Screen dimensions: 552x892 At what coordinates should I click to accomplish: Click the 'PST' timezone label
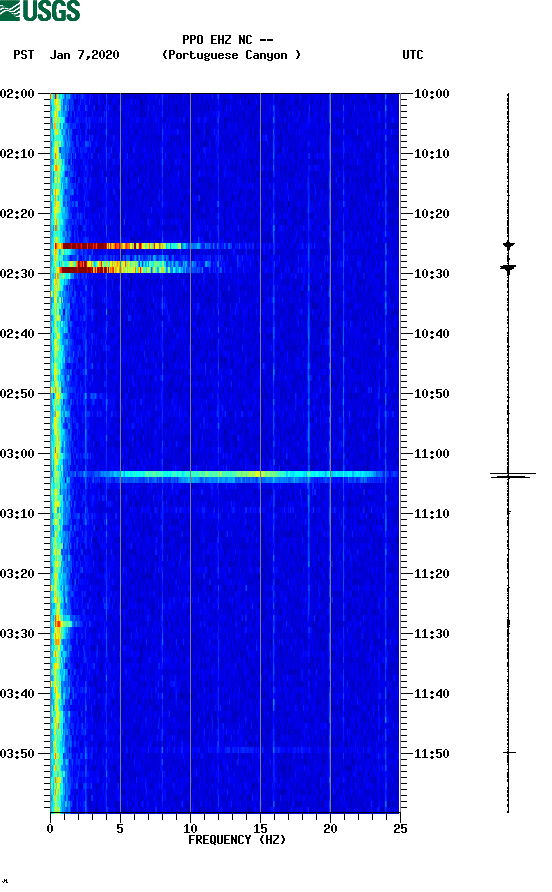click(x=24, y=55)
